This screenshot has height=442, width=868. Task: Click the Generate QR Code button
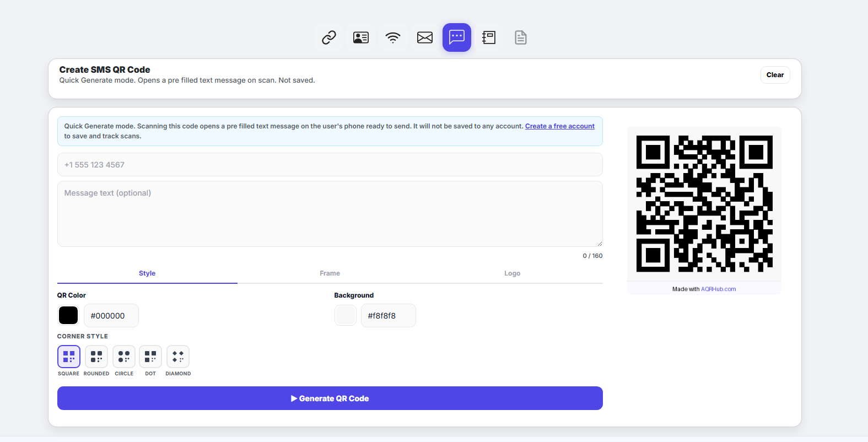[330, 398]
